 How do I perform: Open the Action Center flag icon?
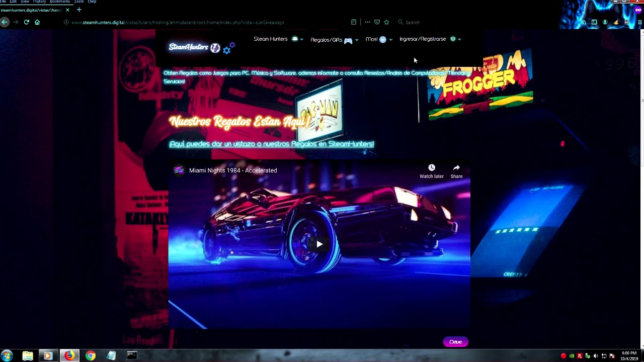tap(612, 356)
